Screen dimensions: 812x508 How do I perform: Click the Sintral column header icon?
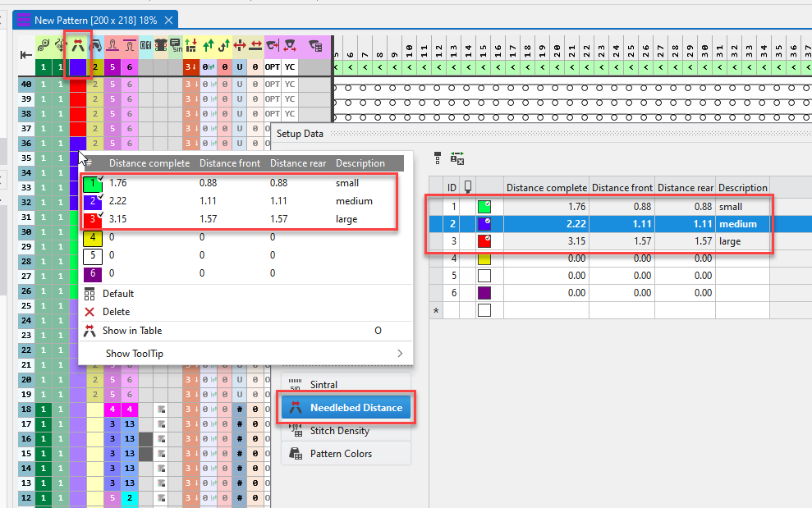[x=176, y=46]
